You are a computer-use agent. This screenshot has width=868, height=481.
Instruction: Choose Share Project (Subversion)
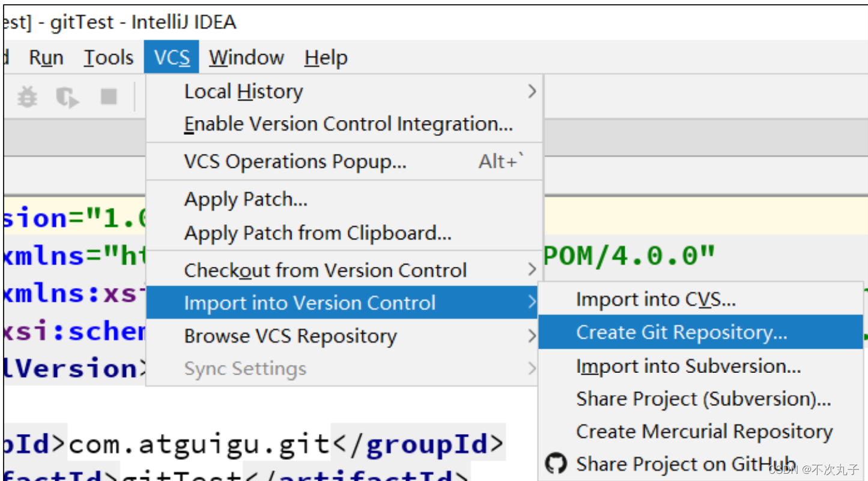tap(703, 398)
